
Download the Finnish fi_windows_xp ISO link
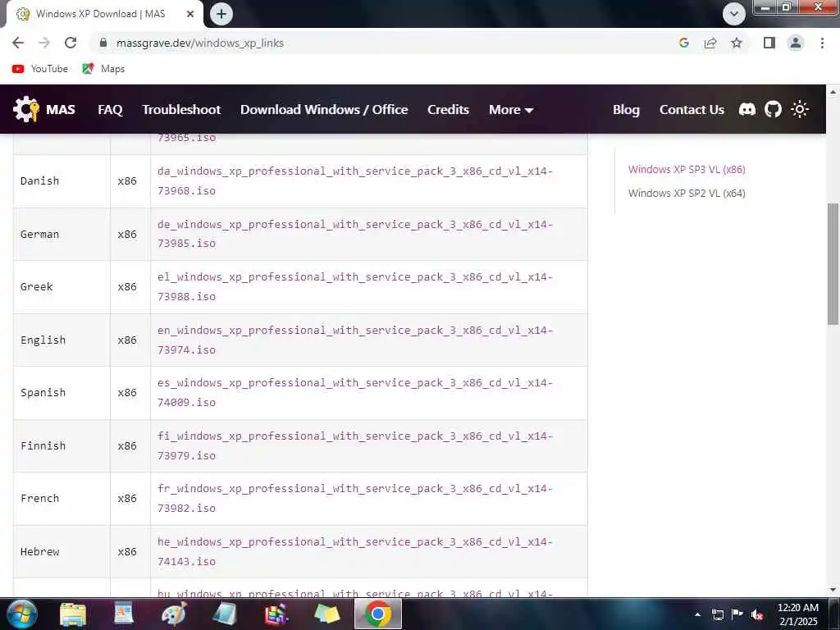coord(354,445)
